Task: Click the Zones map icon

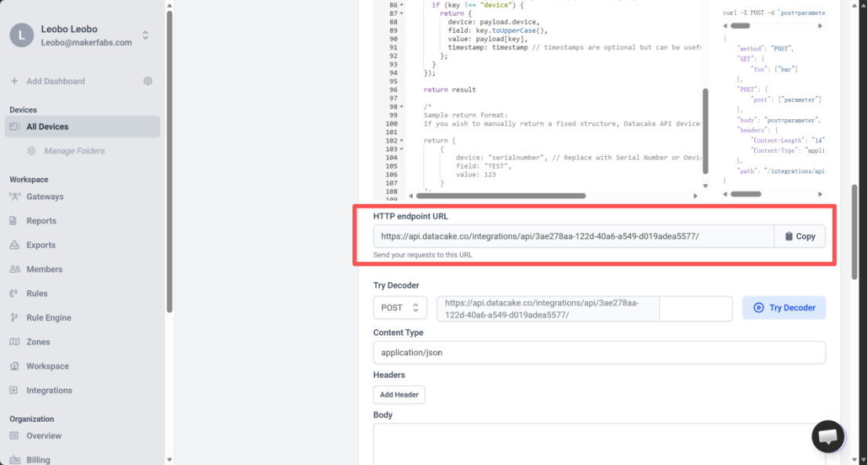Action: pyautogui.click(x=14, y=342)
